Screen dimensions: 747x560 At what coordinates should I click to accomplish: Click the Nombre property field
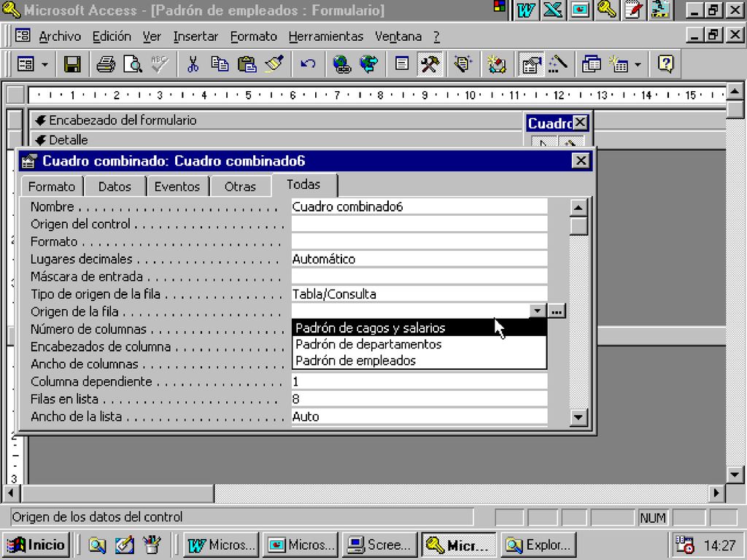pyautogui.click(x=419, y=206)
